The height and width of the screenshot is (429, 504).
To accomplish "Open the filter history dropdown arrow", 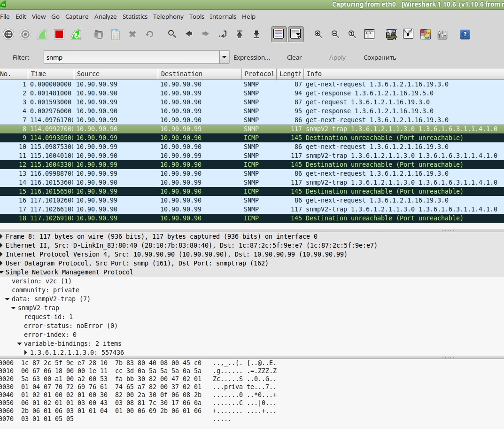I will tap(225, 57).
